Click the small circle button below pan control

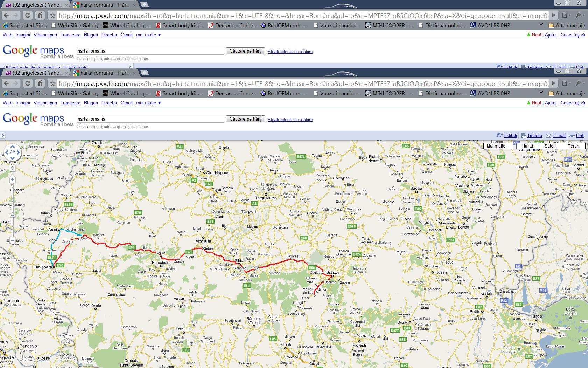click(x=12, y=168)
